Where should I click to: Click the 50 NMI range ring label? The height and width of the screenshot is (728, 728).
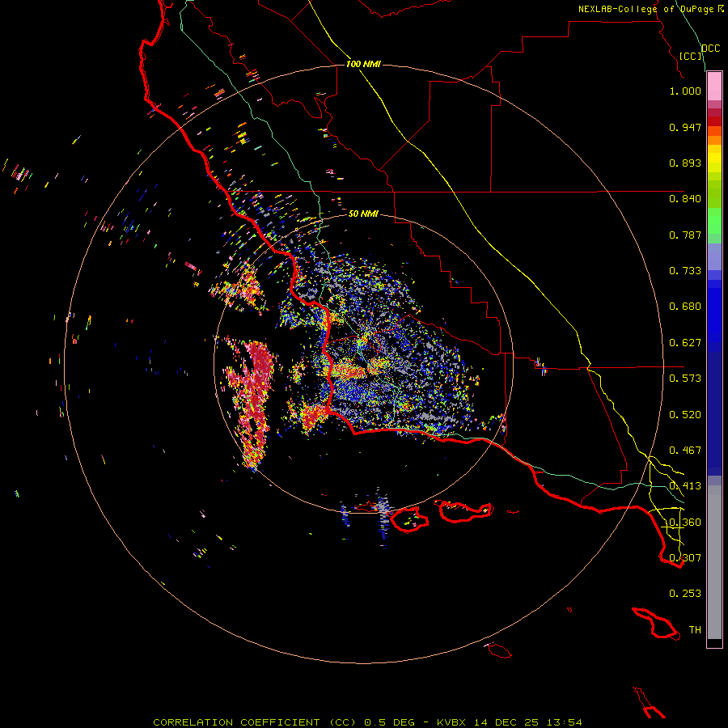click(x=363, y=214)
